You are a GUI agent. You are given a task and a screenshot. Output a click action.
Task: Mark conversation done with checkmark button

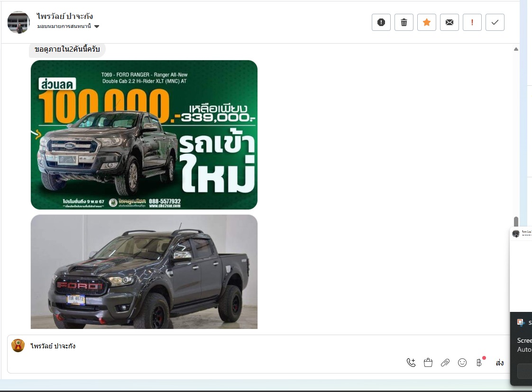pyautogui.click(x=495, y=22)
